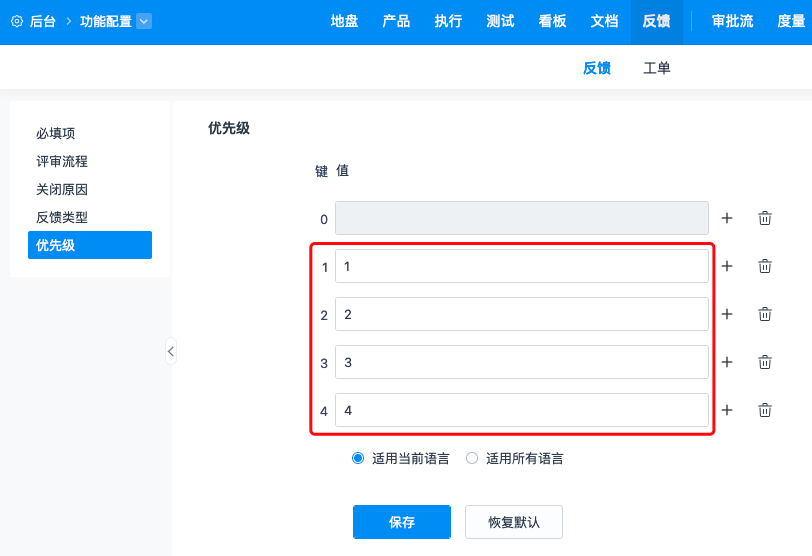Switch to the 工单 tab
812x556 pixels.
657,68
